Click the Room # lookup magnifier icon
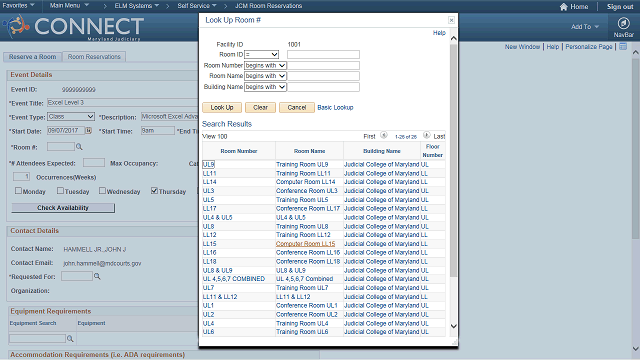The width and height of the screenshot is (640, 360). (x=79, y=147)
